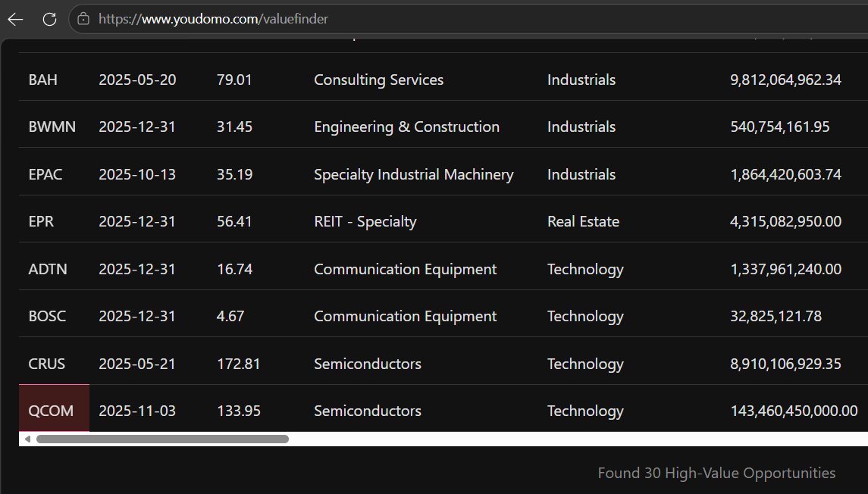Screen dimensions: 868x494
Task: Click price 79.01 in BAH row
Action: click(x=234, y=80)
